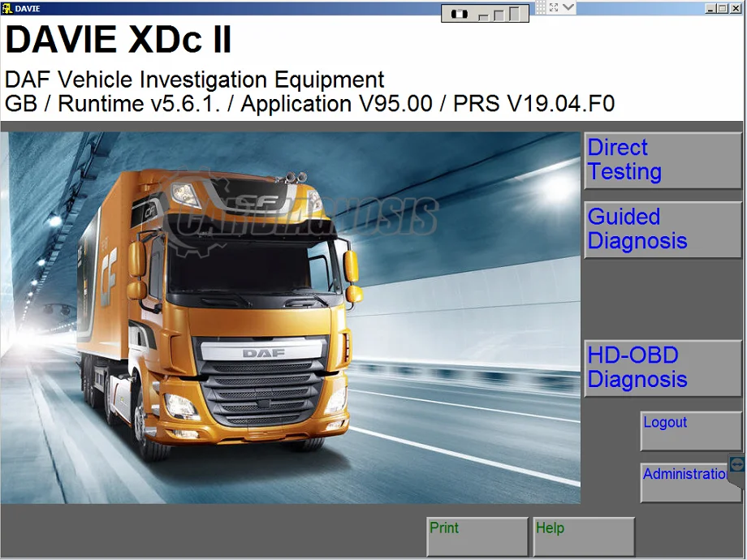Toggle the fullscreen expand arrows icon

coord(554,7)
